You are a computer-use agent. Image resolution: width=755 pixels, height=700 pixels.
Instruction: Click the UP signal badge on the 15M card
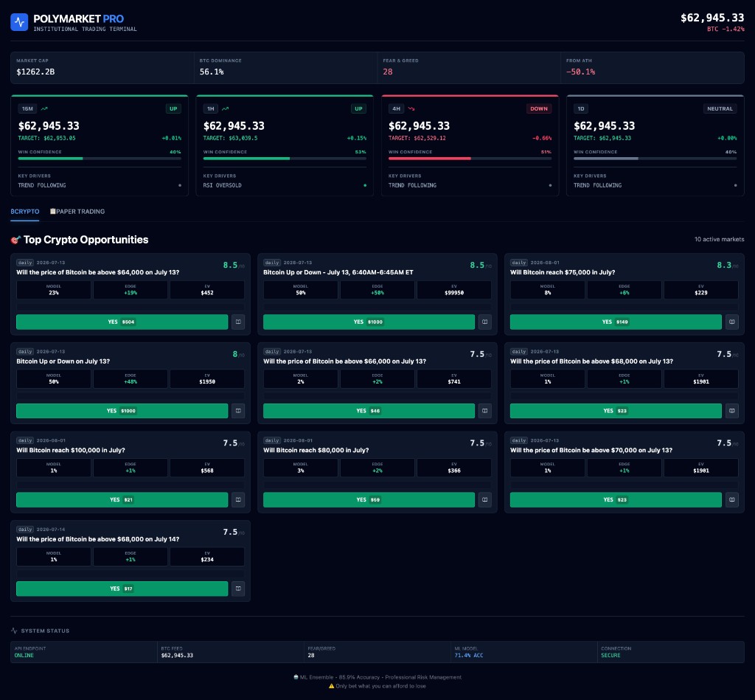pyautogui.click(x=173, y=109)
